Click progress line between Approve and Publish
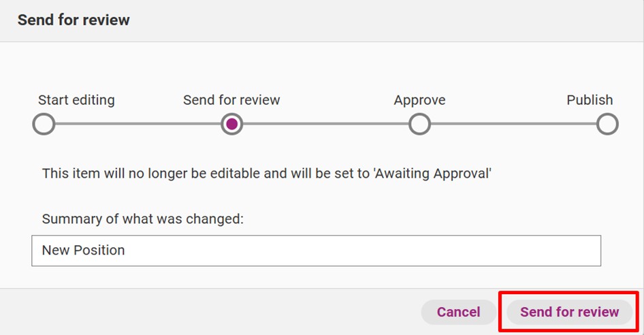Image resolution: width=644 pixels, height=335 pixels. point(513,124)
